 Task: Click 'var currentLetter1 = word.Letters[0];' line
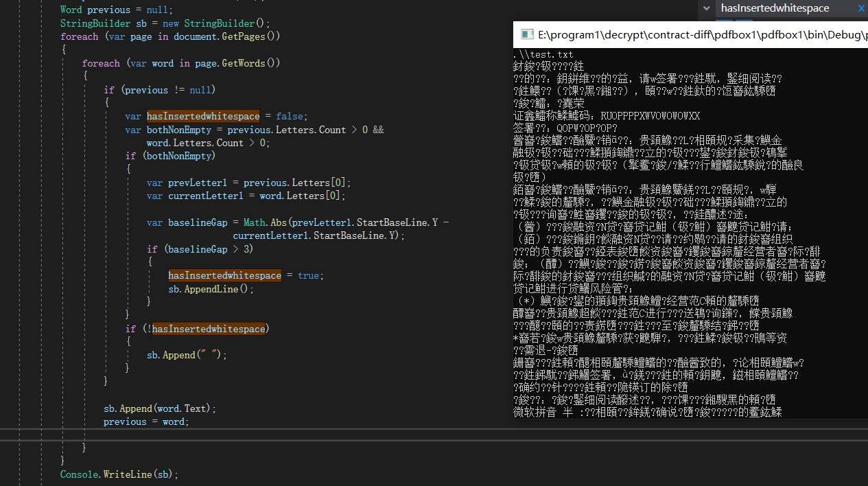tap(246, 196)
